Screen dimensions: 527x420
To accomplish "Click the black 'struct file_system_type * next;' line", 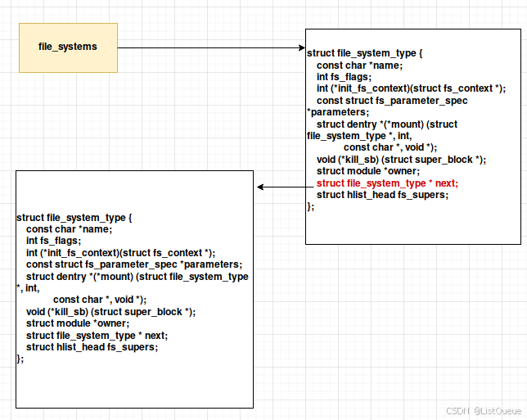I will [97, 336].
